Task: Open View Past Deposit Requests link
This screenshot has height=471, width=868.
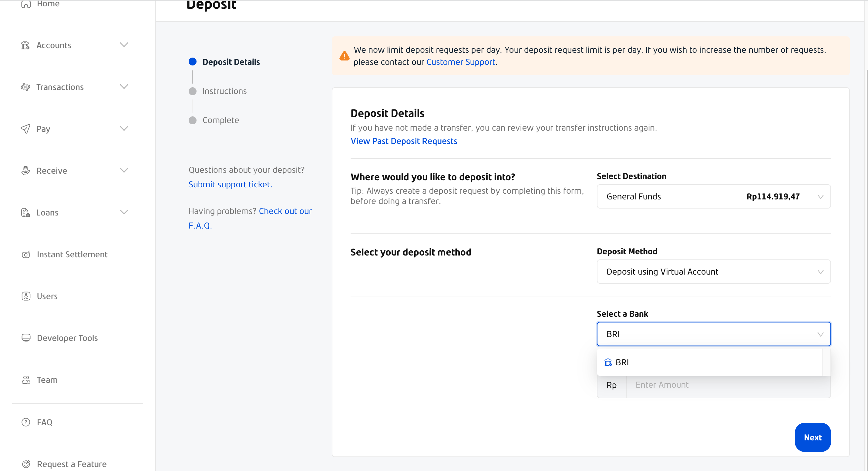Action: (404, 141)
